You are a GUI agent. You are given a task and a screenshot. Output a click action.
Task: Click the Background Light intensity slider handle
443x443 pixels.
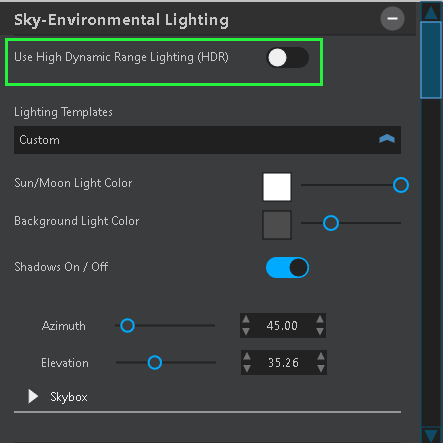point(331,223)
